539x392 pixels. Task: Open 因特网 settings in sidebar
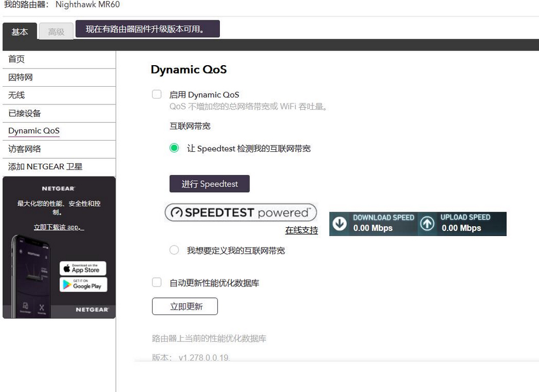20,78
